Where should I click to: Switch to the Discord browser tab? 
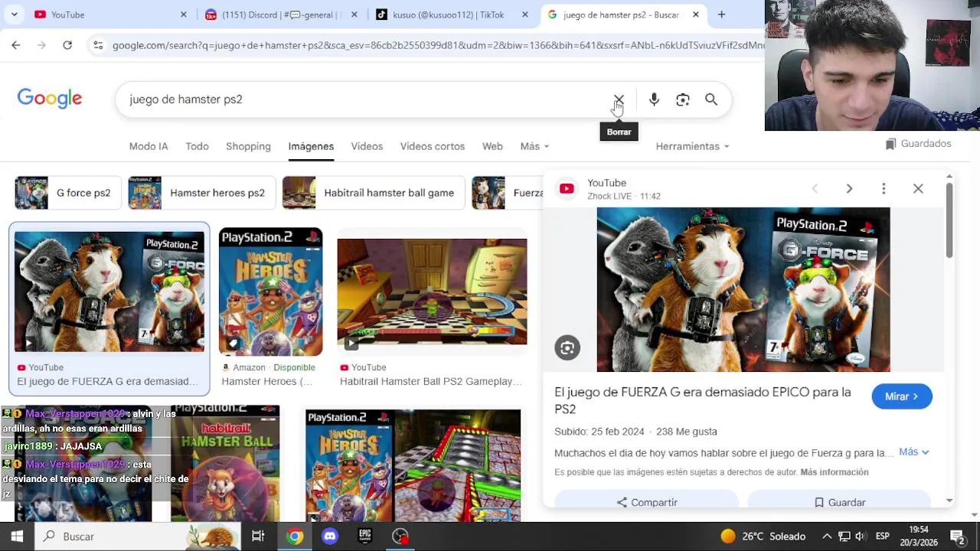coord(279,15)
